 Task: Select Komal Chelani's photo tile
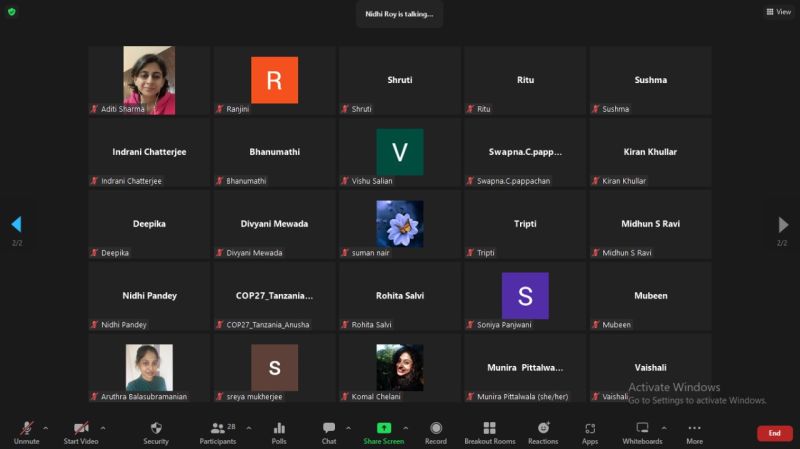400,367
